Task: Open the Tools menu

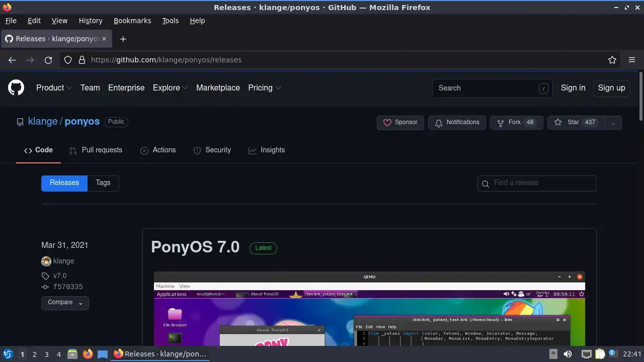Action: tap(170, 21)
